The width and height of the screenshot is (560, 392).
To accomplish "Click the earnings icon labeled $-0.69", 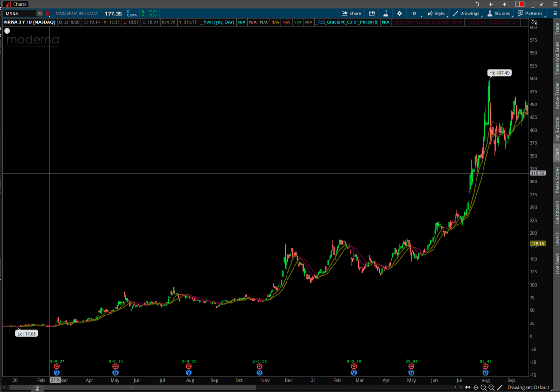I will point(354,367).
